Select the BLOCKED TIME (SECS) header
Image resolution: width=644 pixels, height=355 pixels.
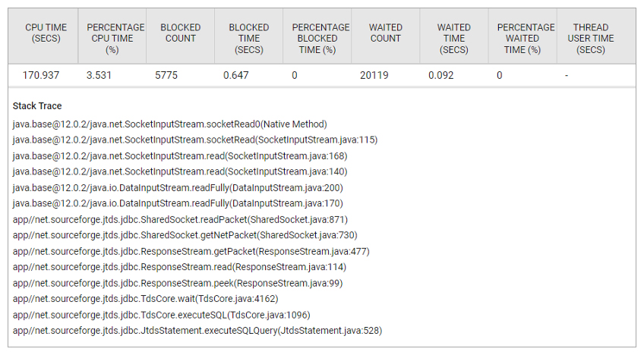pos(249,39)
